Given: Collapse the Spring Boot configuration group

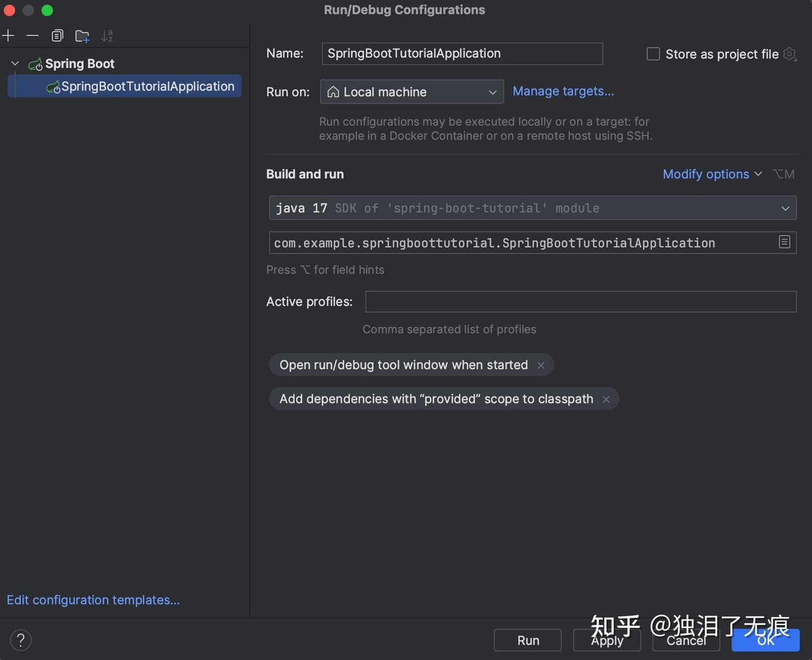Looking at the screenshot, I should click(15, 63).
